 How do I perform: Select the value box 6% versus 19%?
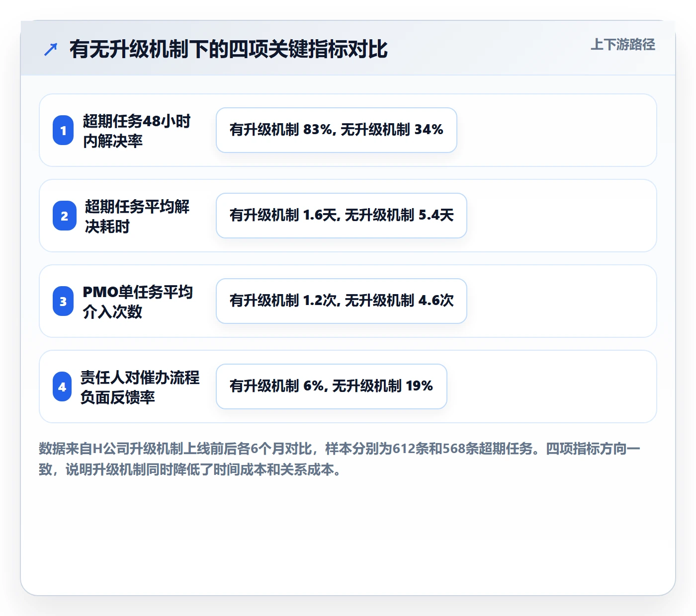(332, 386)
